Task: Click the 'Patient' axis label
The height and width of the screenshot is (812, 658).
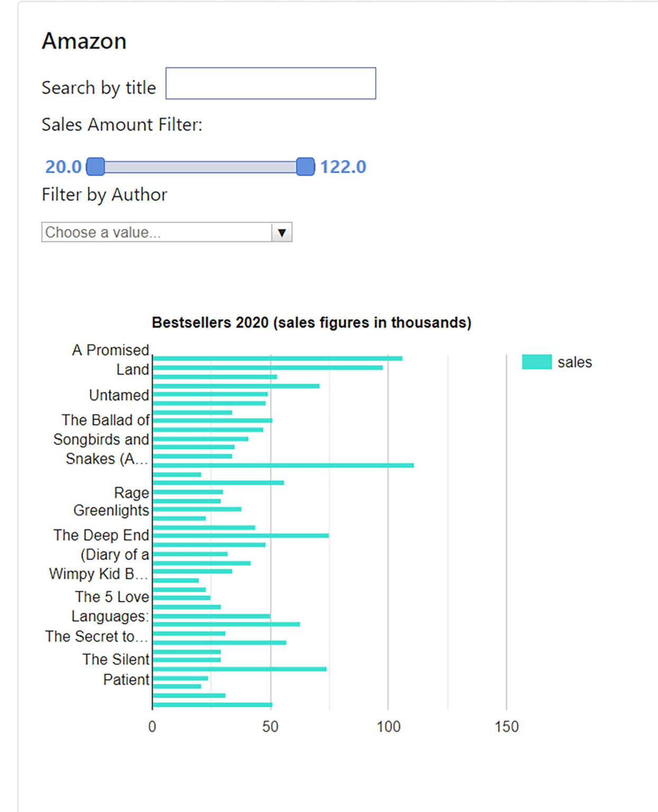Action: [x=126, y=679]
